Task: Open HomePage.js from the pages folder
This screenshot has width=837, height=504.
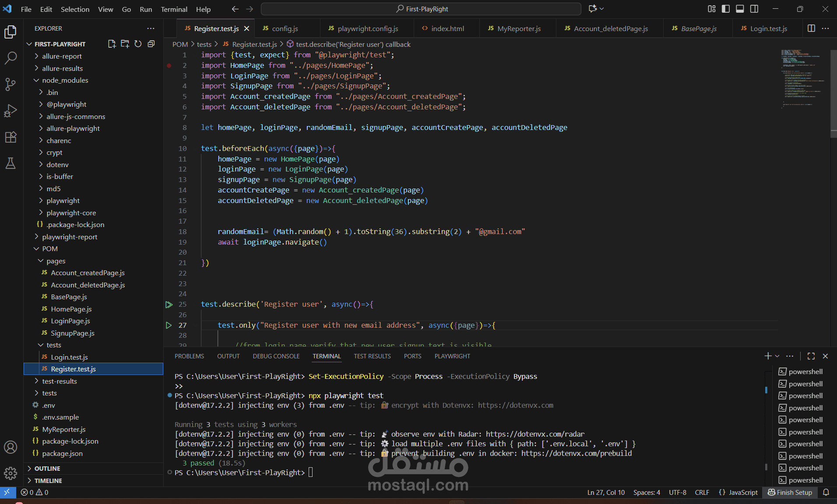Action: point(71,309)
